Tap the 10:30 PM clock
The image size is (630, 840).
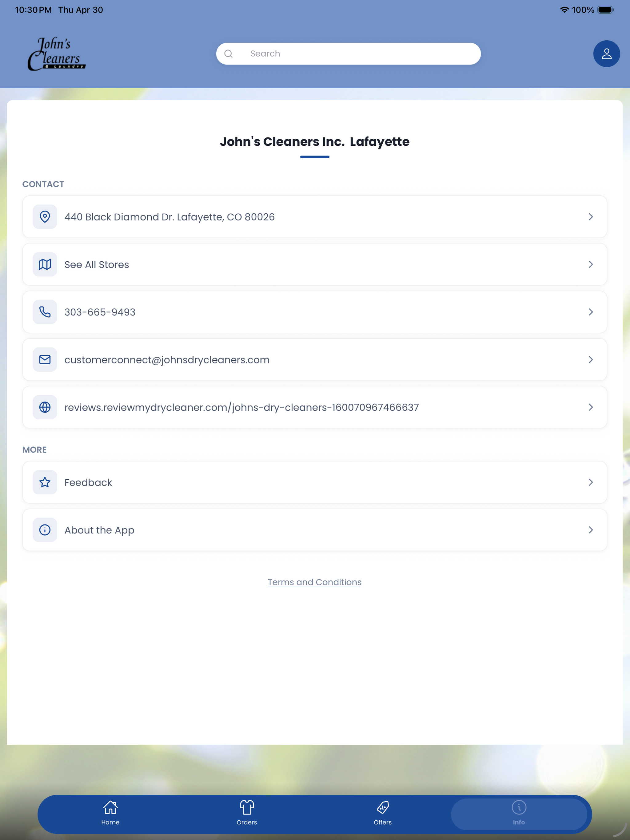point(34,10)
